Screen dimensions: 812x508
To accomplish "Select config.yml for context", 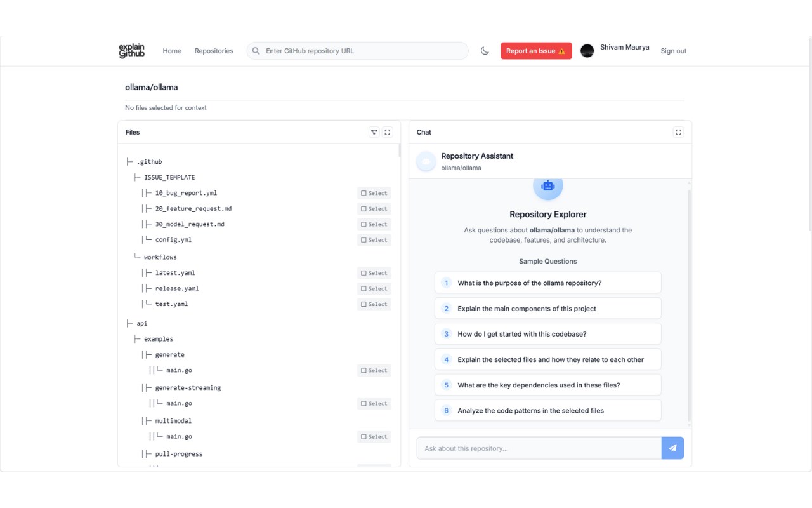I will (x=374, y=240).
